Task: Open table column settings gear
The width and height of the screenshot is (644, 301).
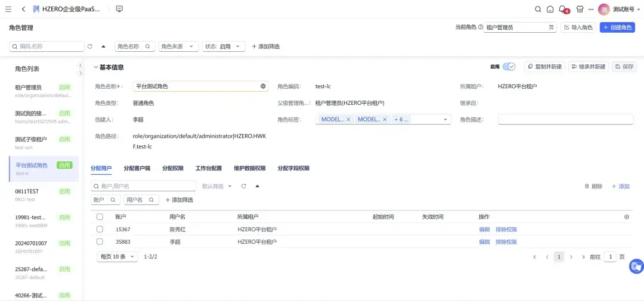Action: click(x=627, y=217)
